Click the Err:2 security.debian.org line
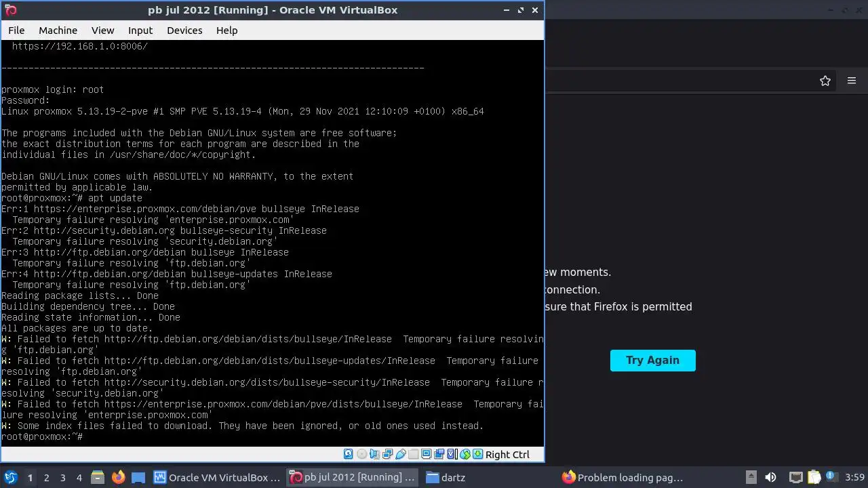The image size is (868, 488). pyautogui.click(x=164, y=230)
